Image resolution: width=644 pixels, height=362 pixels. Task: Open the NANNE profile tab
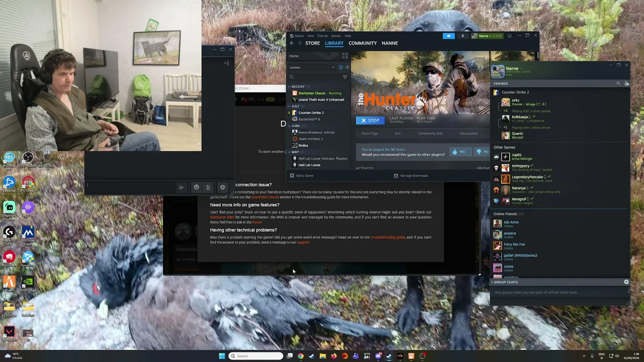click(390, 43)
